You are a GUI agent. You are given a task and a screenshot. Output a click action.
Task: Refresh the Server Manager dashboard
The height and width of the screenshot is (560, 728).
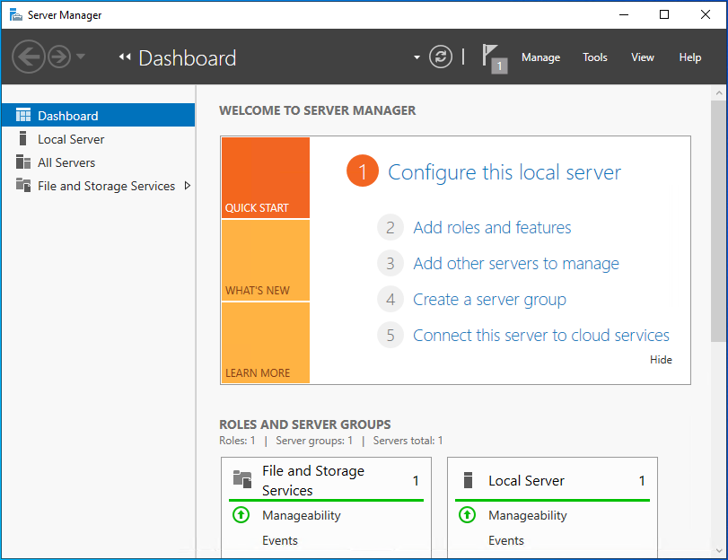441,57
